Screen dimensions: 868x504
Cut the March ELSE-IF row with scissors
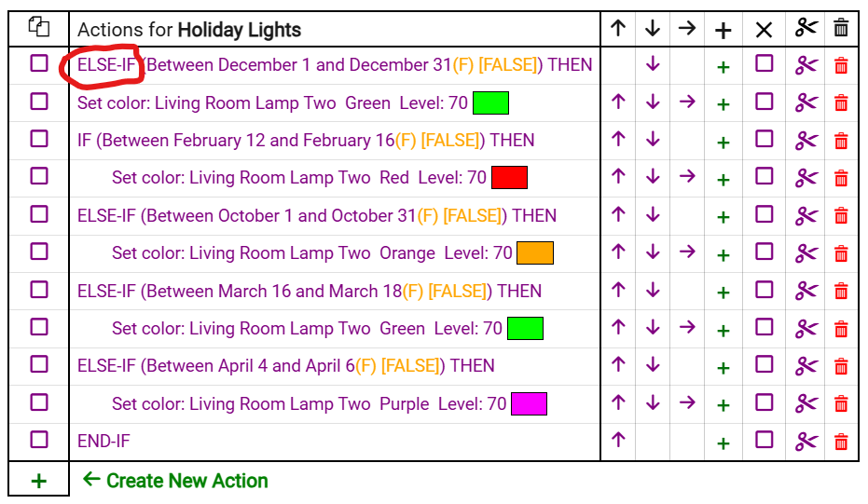click(806, 291)
